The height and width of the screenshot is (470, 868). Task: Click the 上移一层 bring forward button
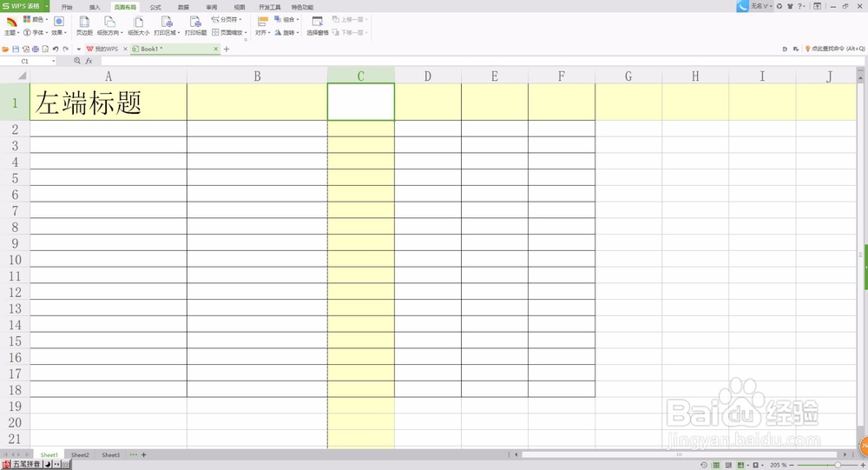click(350, 19)
